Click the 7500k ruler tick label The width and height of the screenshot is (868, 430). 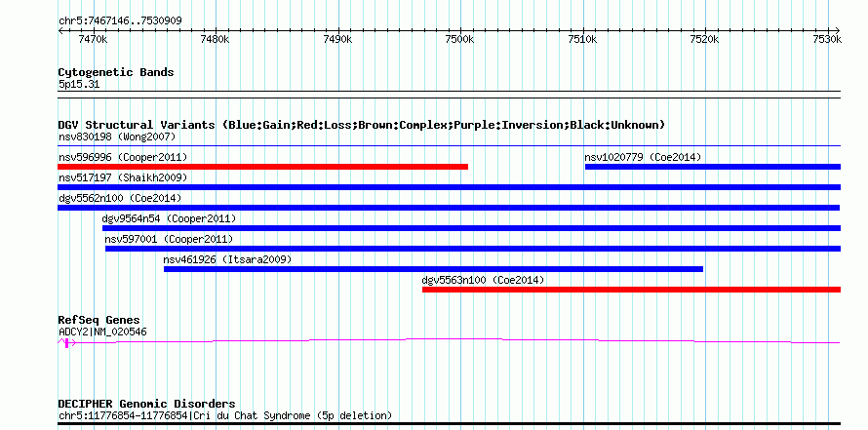click(x=459, y=39)
